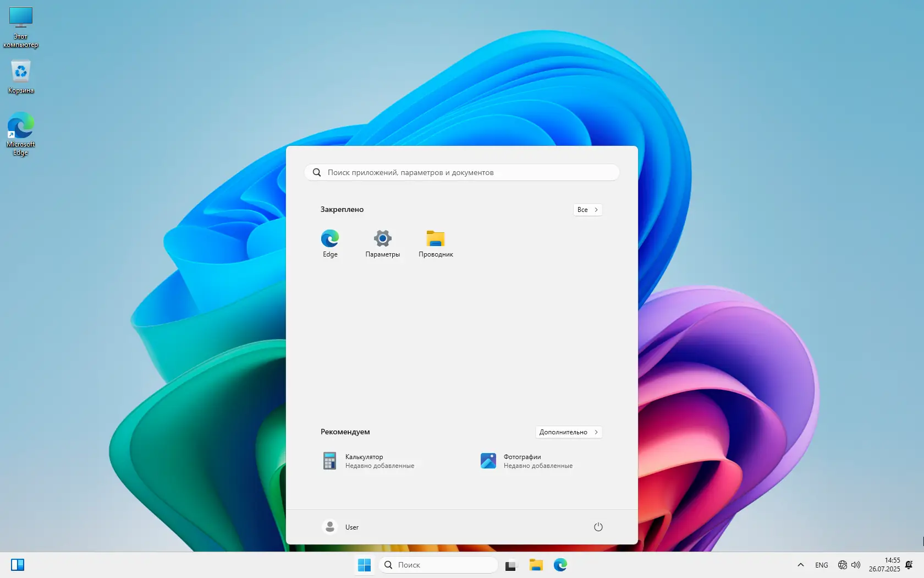Viewport: 924px width, 578px height.
Task: Switch input language via ENG indicator
Action: click(x=822, y=565)
